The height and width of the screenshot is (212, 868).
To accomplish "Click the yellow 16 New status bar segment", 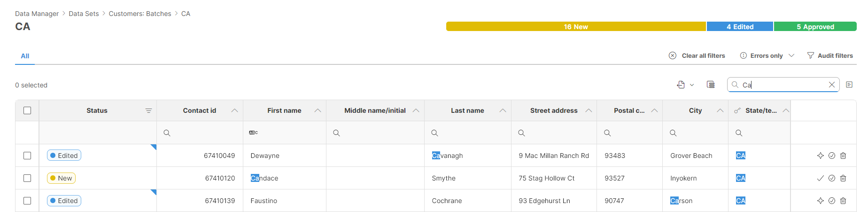I will pyautogui.click(x=576, y=27).
